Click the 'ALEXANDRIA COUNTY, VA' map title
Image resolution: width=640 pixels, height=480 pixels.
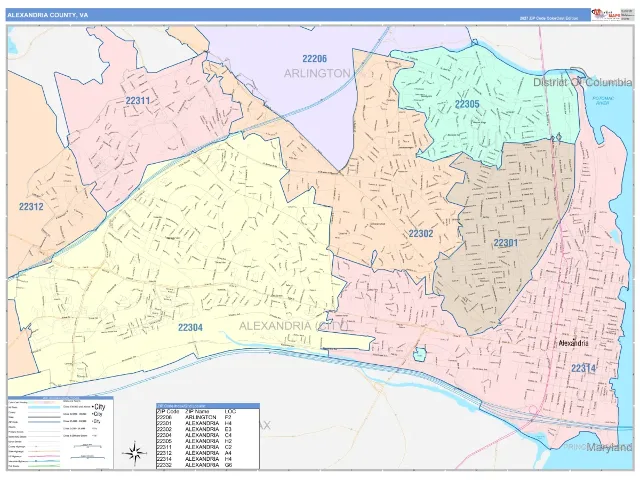(x=48, y=15)
